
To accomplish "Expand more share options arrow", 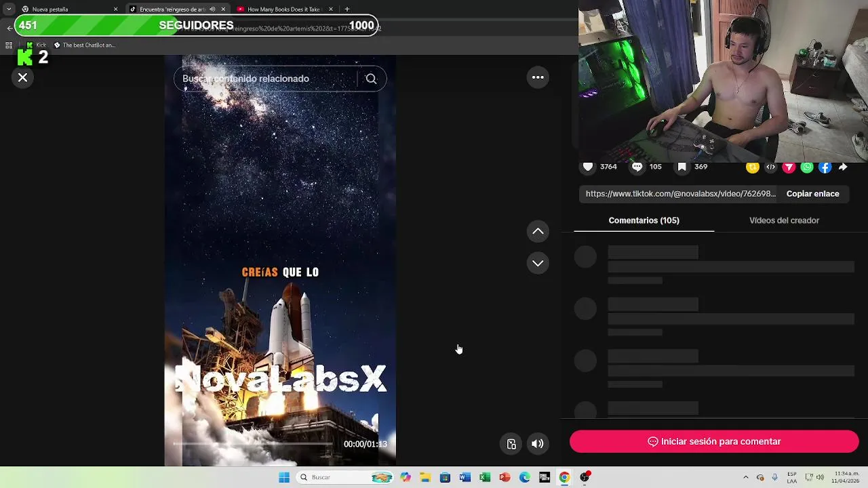I will 843,167.
